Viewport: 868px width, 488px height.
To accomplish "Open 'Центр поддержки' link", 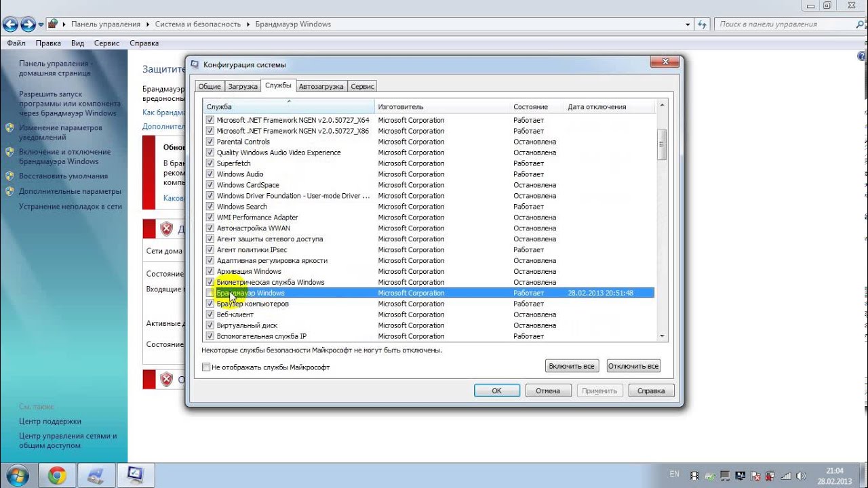I will [50, 422].
